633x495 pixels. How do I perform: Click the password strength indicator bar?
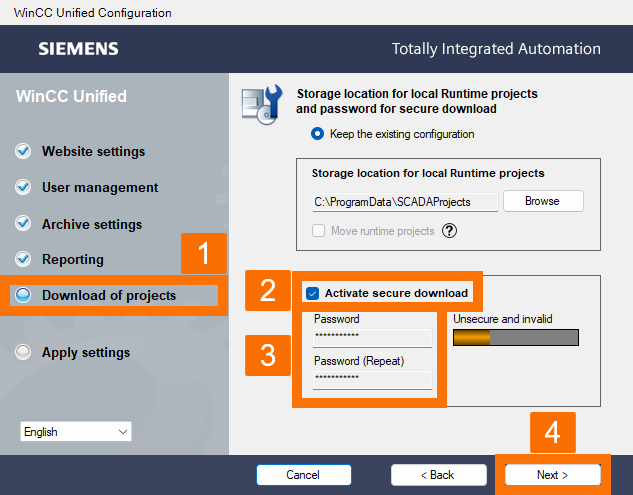(516, 338)
